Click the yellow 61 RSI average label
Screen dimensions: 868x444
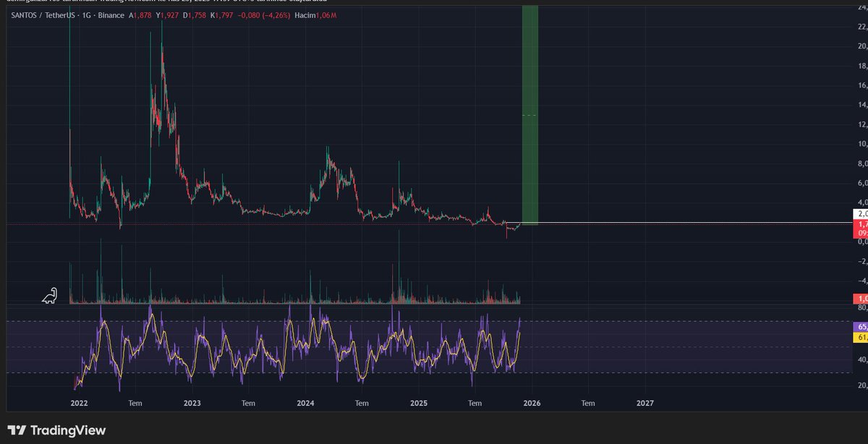[858, 338]
